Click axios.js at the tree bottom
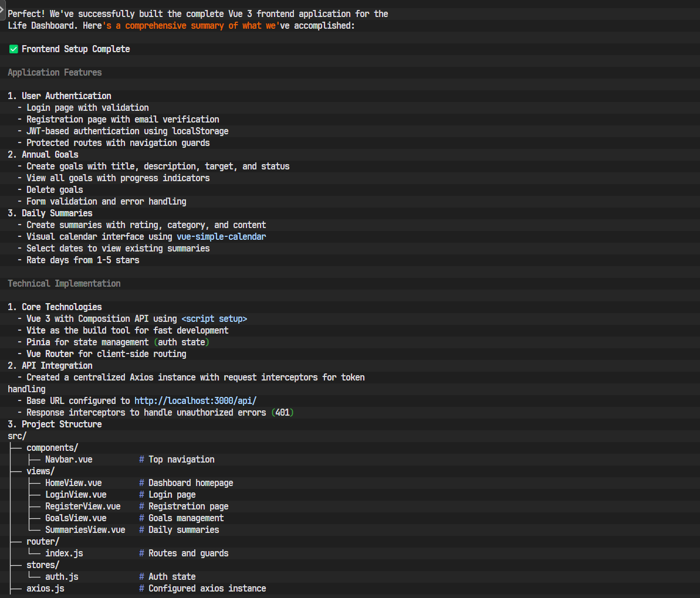This screenshot has height=598, width=700. (x=45, y=589)
